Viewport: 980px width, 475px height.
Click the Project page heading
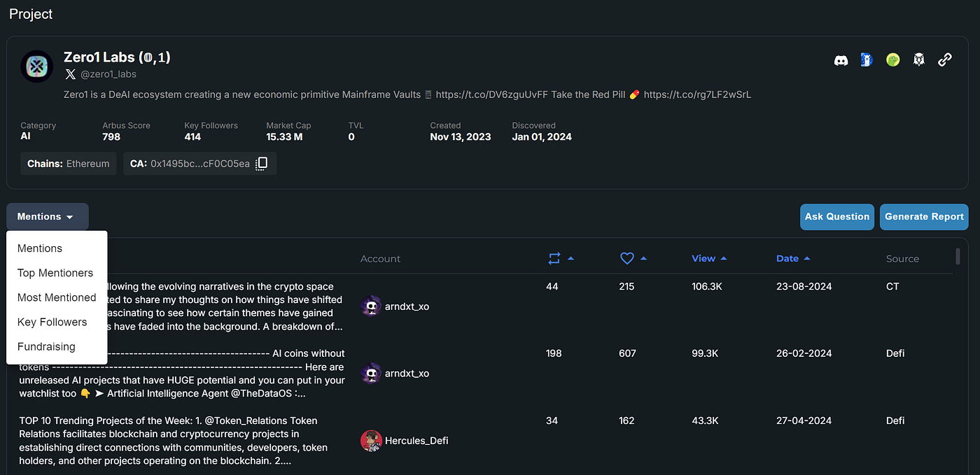31,14
